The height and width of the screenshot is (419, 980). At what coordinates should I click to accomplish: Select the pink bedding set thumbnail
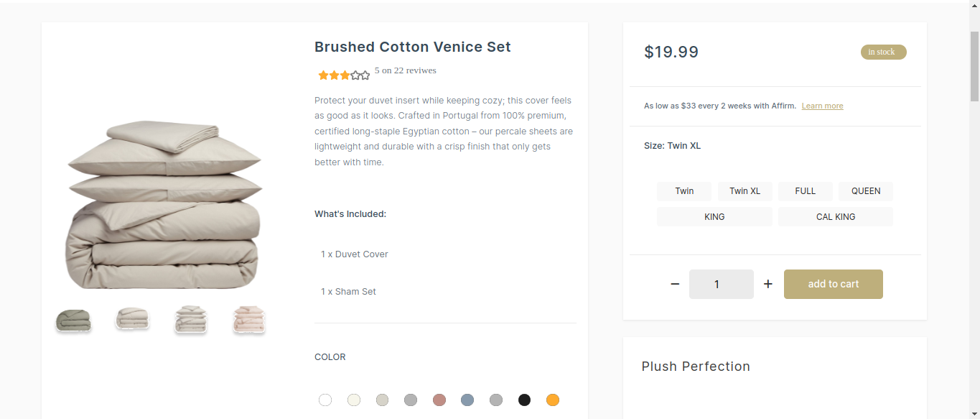[249, 320]
